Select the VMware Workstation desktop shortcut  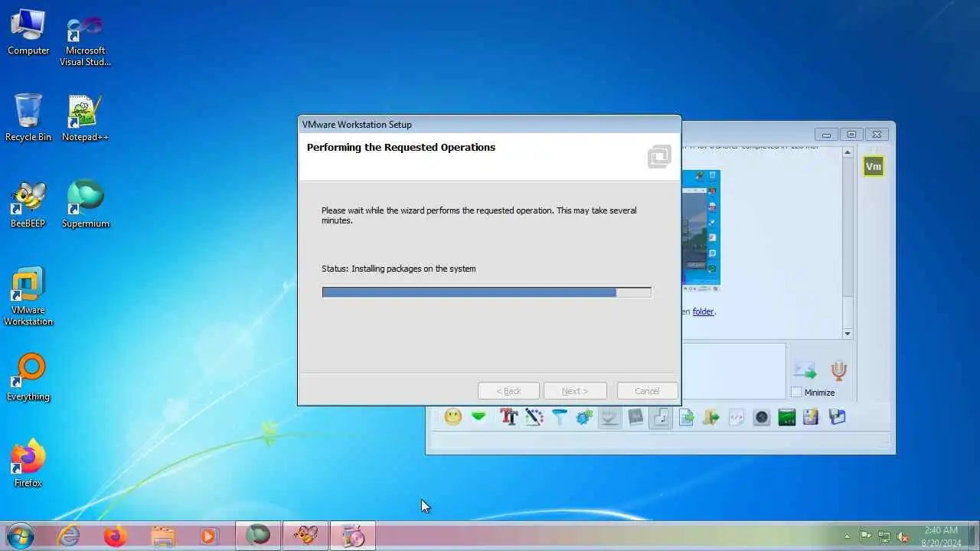tap(28, 296)
